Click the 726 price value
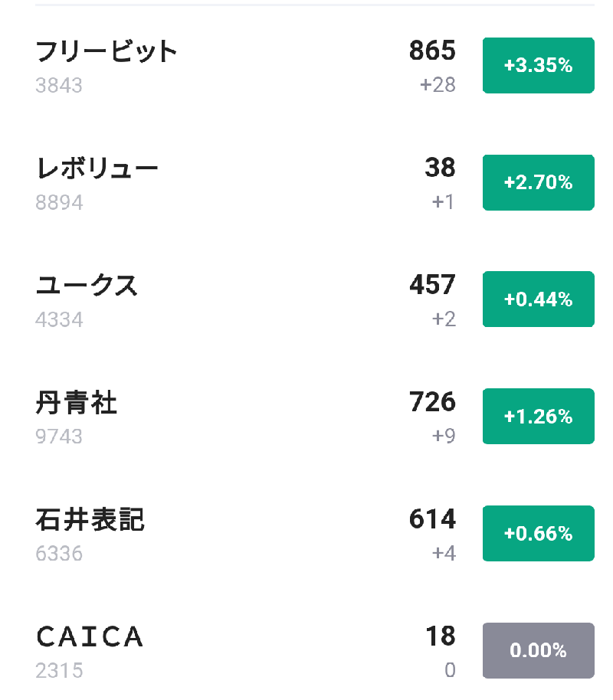Screen dimensions: 613x700 coord(432,402)
